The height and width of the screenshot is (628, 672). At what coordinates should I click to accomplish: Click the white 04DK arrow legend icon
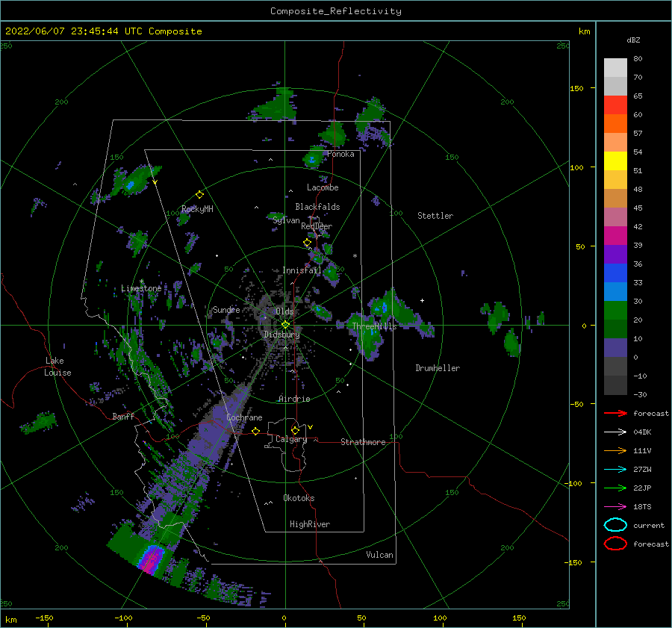pyautogui.click(x=615, y=432)
